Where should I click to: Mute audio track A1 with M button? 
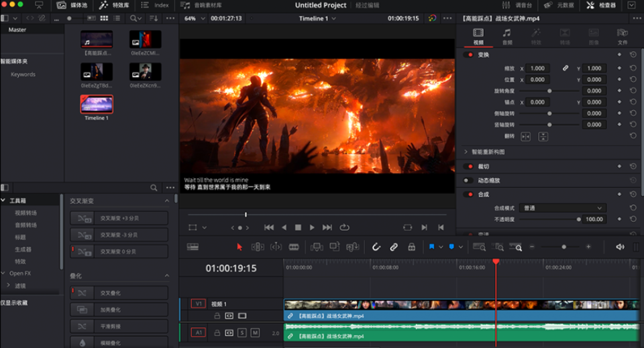[x=255, y=333]
